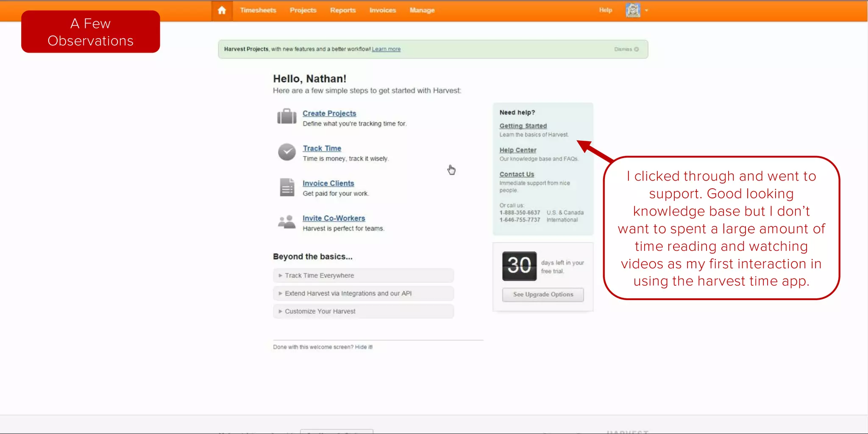Open the account dropdown arrow beside avatar
Image resolution: width=868 pixels, height=434 pixels.
click(x=646, y=10)
